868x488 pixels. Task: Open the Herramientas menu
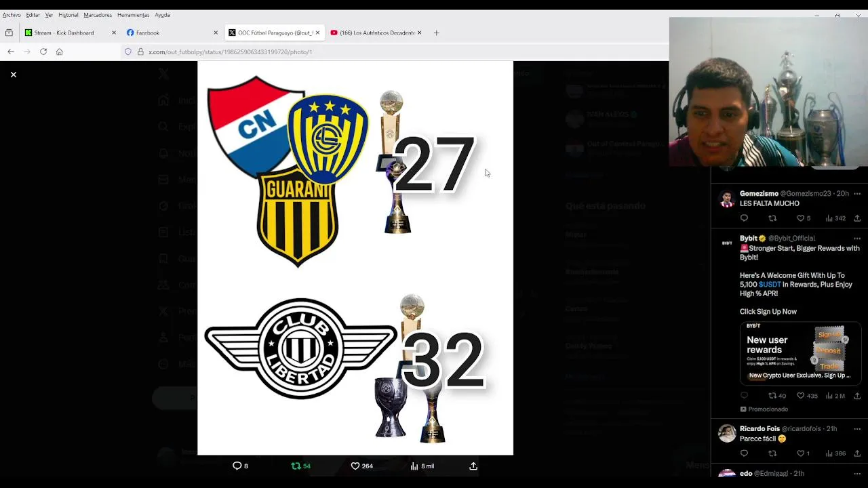click(133, 15)
